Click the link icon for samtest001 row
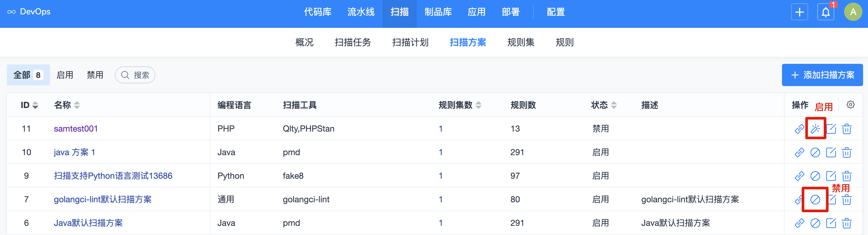Viewport: 868px width, 235px height. point(799,129)
